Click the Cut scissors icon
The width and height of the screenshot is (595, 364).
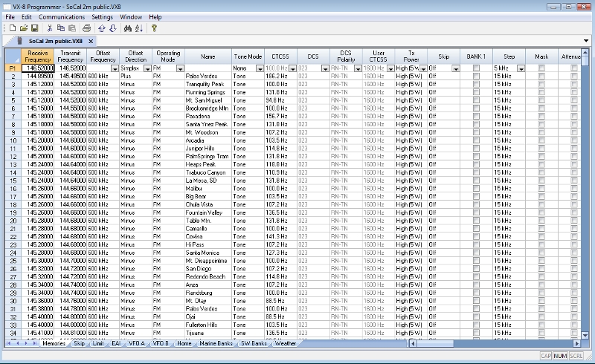(x=49, y=28)
